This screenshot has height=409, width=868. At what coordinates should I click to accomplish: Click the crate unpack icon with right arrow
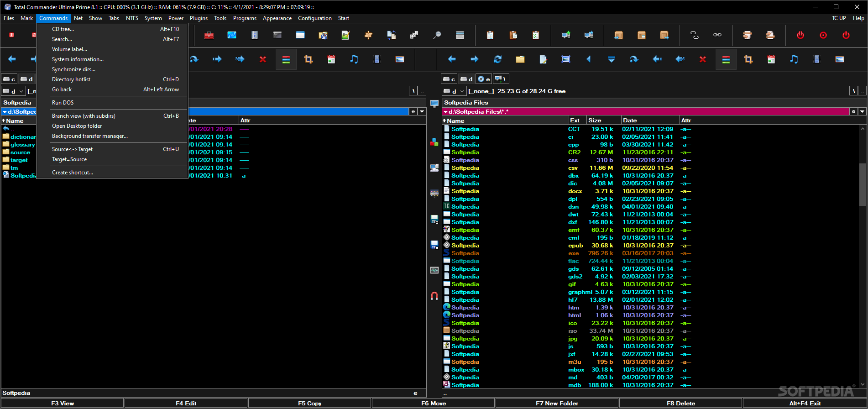coord(664,35)
